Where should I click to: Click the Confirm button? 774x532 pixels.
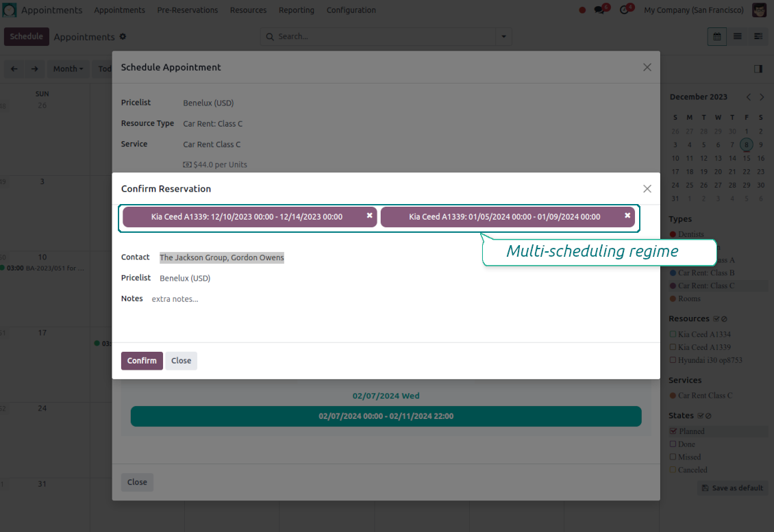pyautogui.click(x=142, y=361)
